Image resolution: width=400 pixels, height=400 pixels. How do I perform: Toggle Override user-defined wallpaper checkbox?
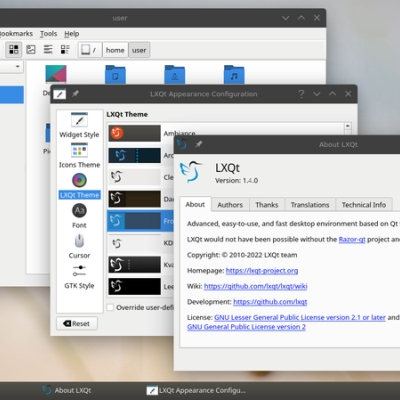pyautogui.click(x=110, y=307)
